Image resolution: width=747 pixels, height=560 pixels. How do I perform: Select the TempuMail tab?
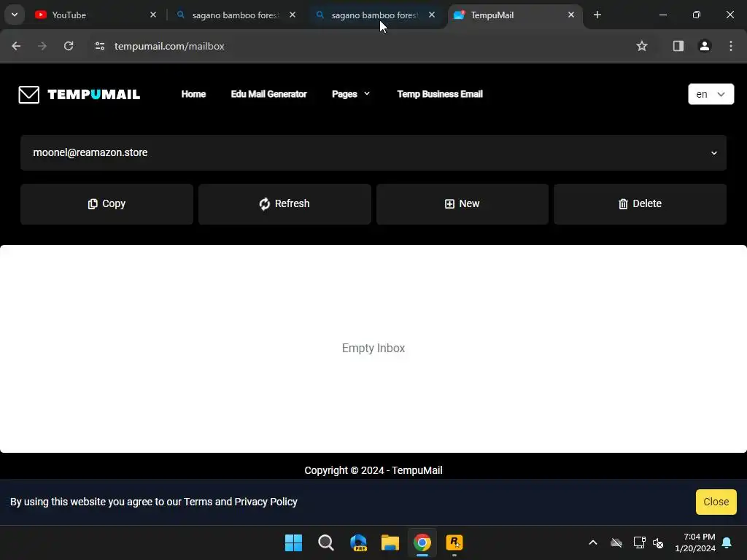tap(514, 15)
